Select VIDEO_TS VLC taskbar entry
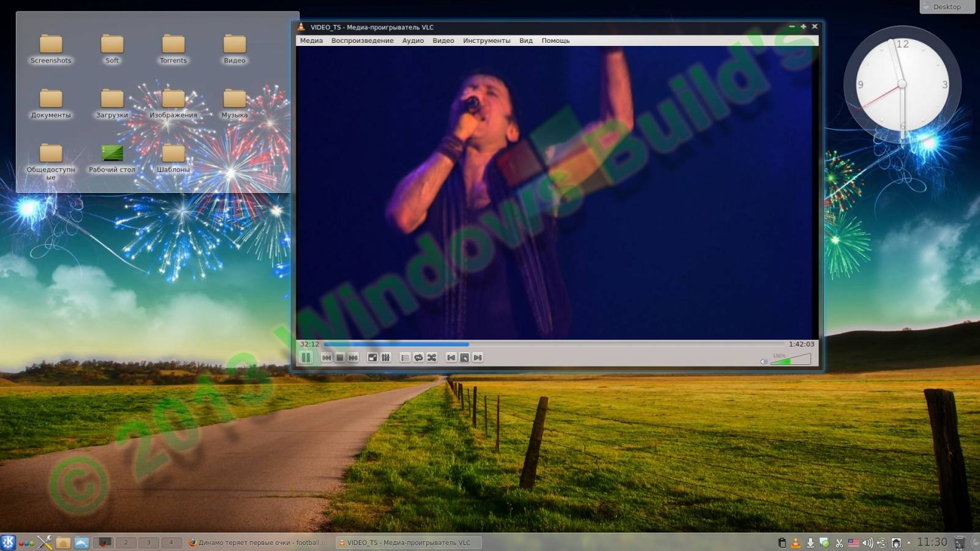 click(x=409, y=542)
